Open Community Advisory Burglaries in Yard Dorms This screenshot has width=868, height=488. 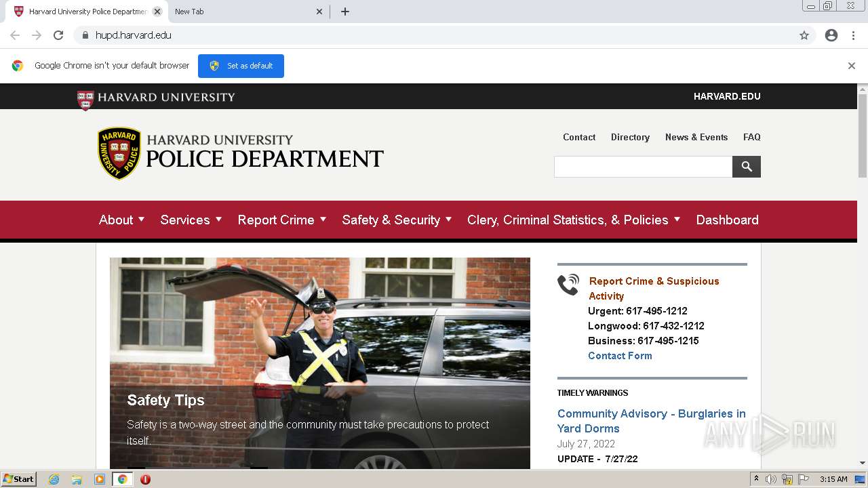pyautogui.click(x=651, y=421)
